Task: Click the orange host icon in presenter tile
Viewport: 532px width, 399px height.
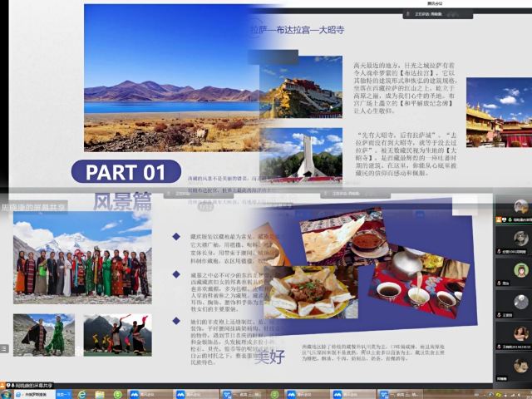Action: coord(499,219)
